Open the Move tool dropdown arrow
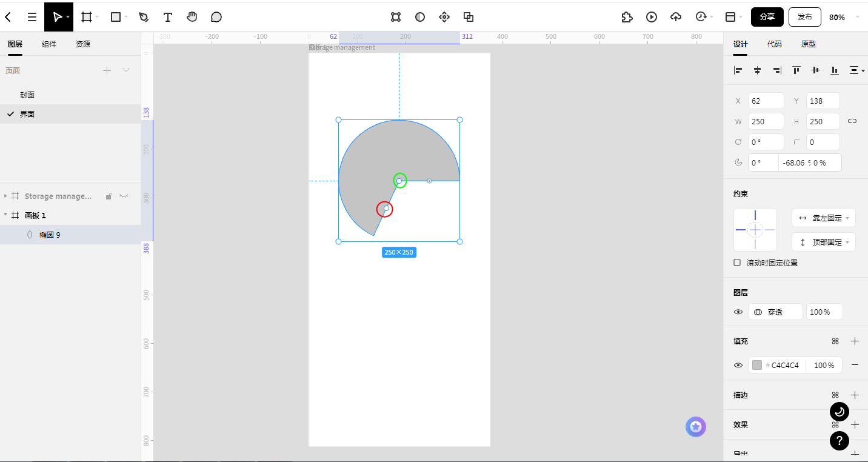 67,17
